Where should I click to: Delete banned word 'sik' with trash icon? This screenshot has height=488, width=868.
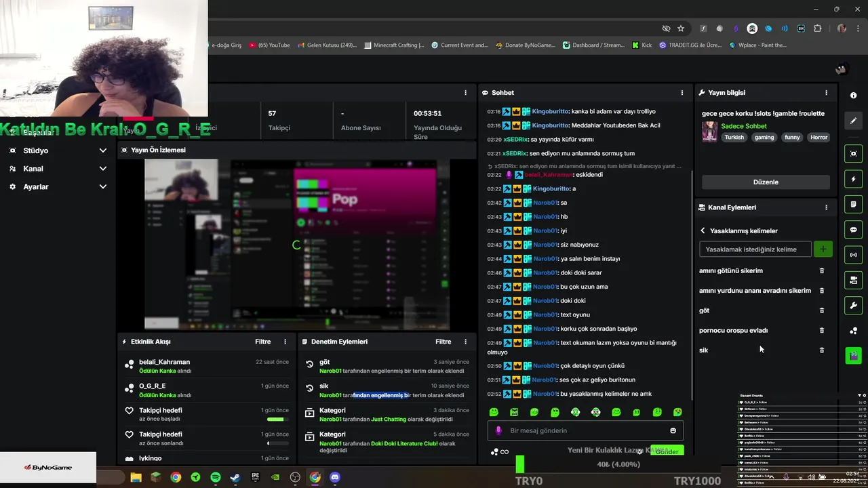coord(822,350)
